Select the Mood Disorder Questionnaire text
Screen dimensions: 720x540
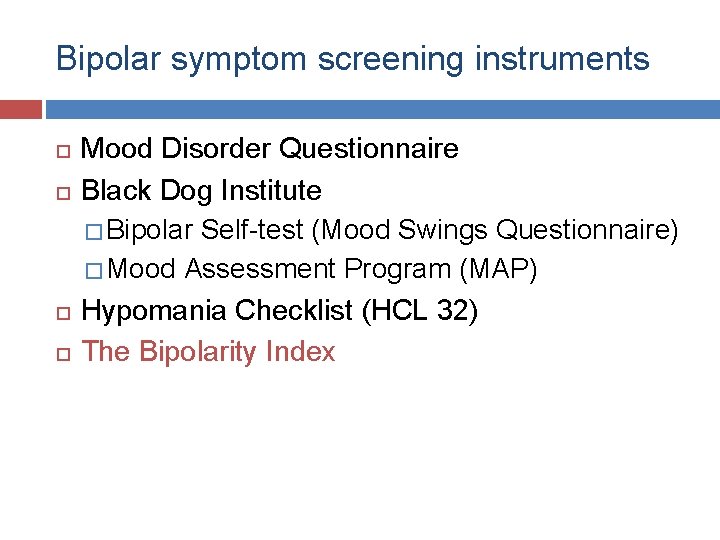point(270,148)
